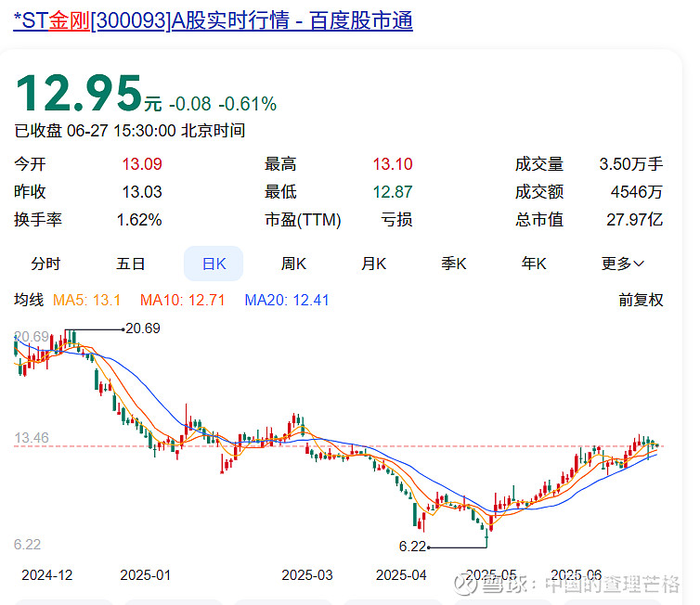Click the 2024-12 date axis label
This screenshot has height=605, width=700.
[x=46, y=575]
